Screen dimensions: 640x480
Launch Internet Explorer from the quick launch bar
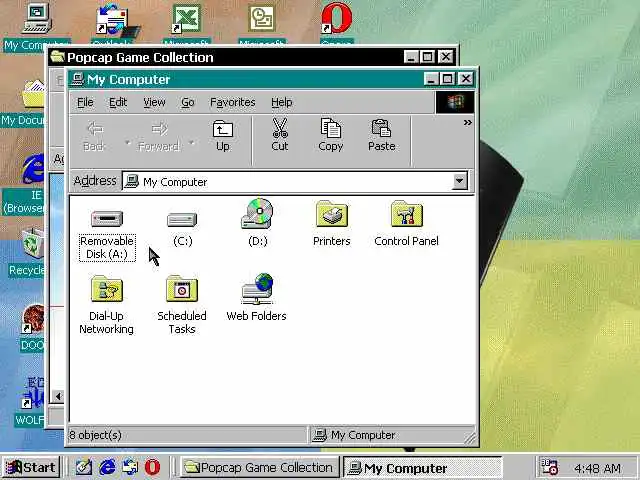pyautogui.click(x=107, y=467)
